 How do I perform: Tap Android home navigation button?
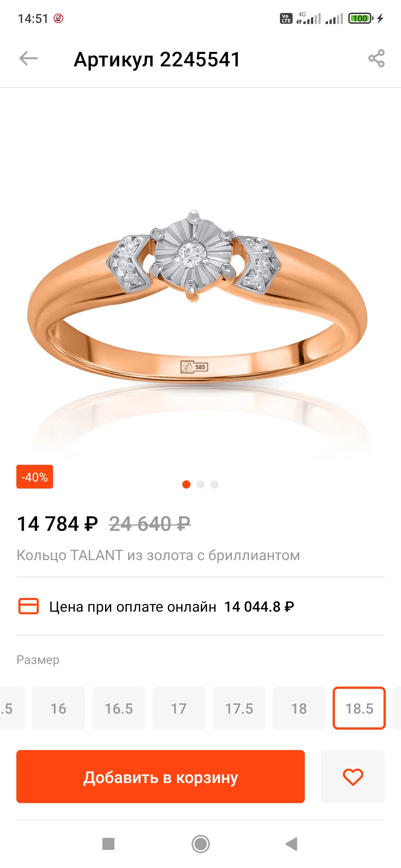(200, 844)
